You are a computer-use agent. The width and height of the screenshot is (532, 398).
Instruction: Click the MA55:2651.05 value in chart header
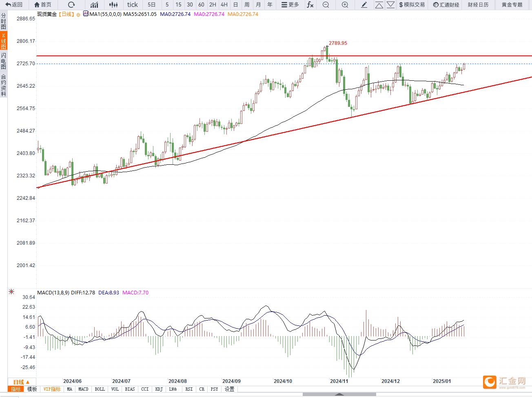coord(140,14)
